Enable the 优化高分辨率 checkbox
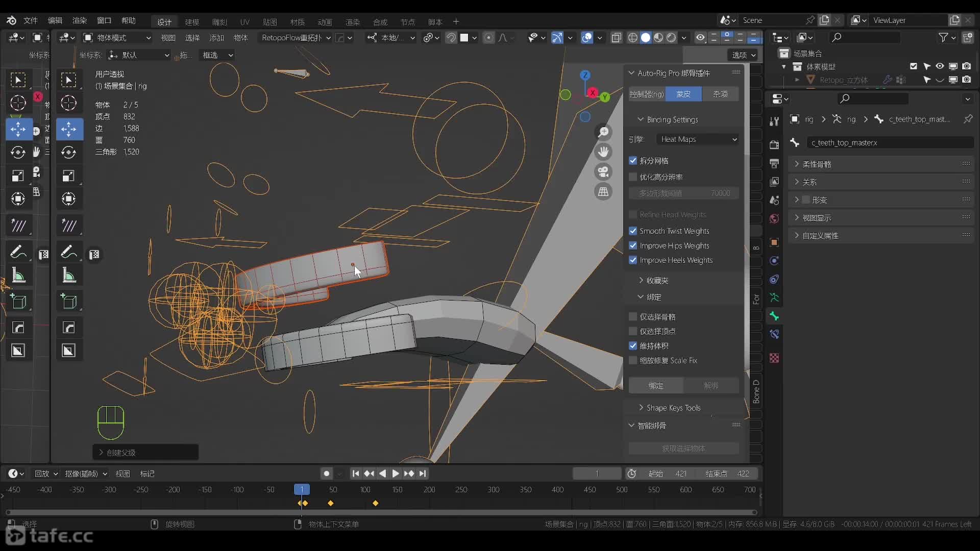Viewport: 980px width, 551px height. tap(633, 177)
